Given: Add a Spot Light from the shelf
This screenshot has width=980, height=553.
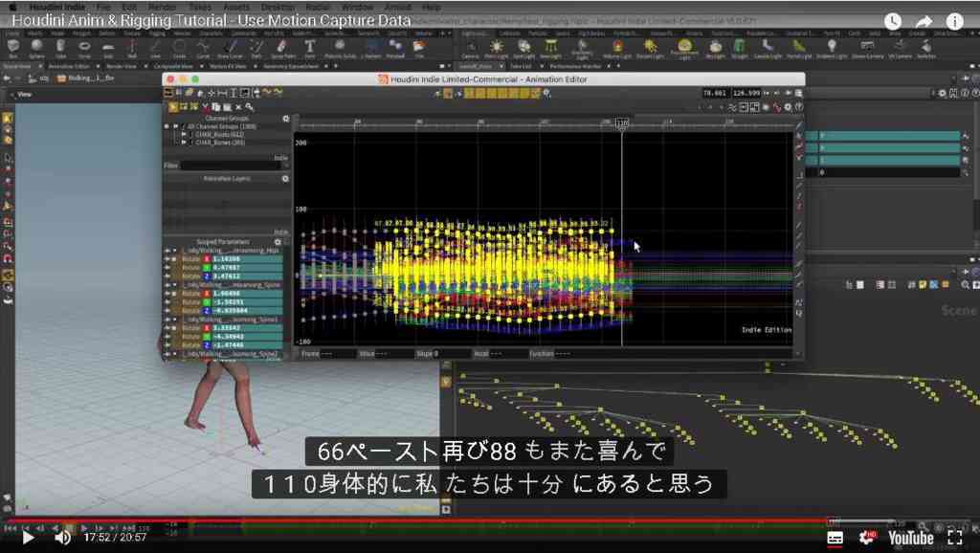Looking at the screenshot, I should [x=523, y=48].
